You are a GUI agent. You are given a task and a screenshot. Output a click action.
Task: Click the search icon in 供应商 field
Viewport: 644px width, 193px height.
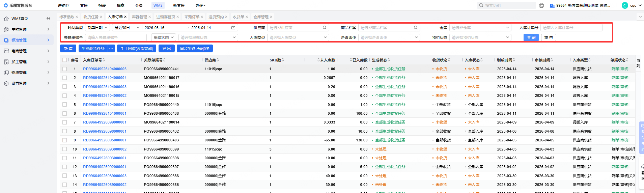point(325,28)
